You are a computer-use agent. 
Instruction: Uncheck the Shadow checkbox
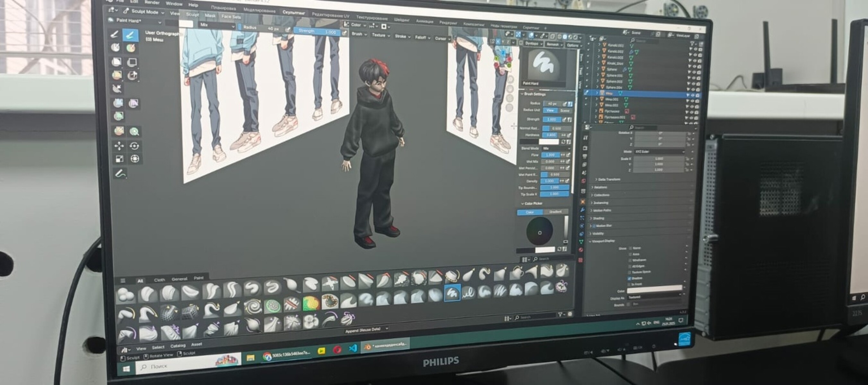pyautogui.click(x=629, y=278)
